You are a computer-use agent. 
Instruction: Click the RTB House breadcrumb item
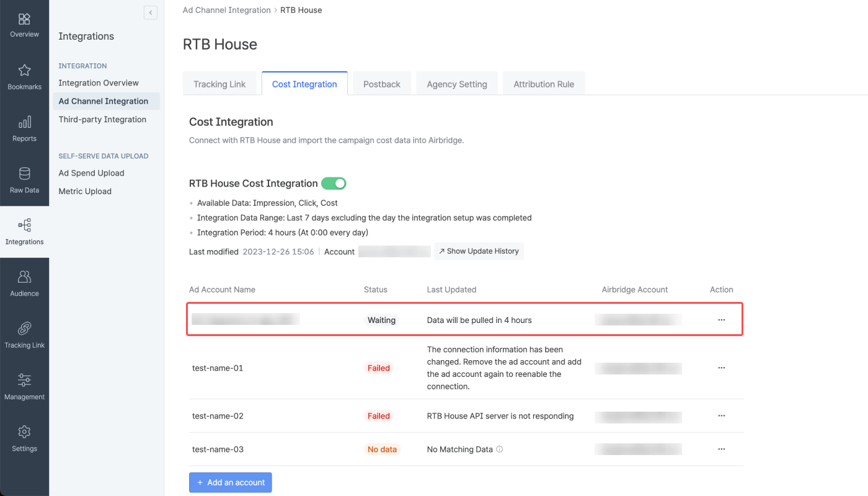(301, 10)
